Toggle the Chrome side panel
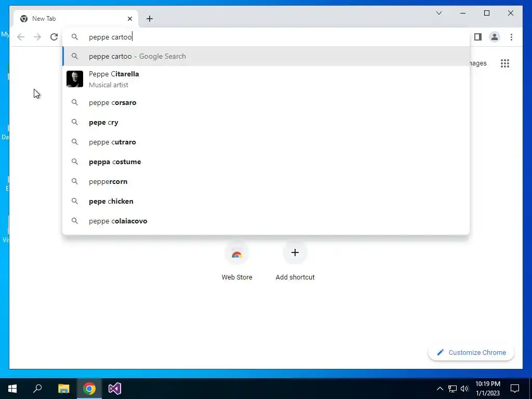This screenshot has height=399, width=532. [x=478, y=37]
